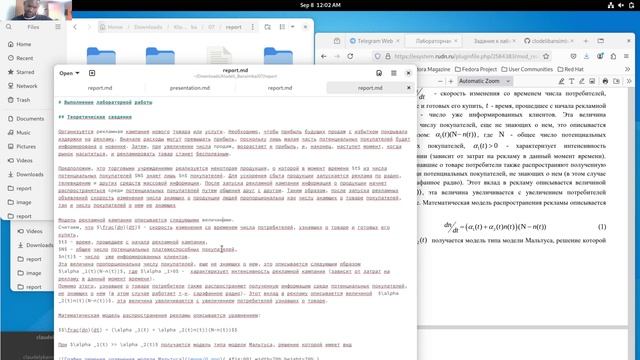Create new document tab in text editor
The image size is (640, 360).
click(x=92, y=73)
